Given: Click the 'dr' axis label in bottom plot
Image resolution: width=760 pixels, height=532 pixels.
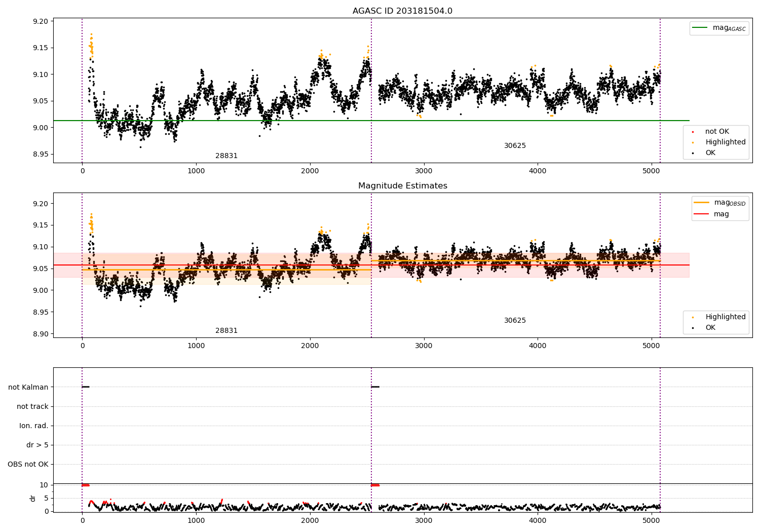Looking at the screenshot, I should 33,498.
